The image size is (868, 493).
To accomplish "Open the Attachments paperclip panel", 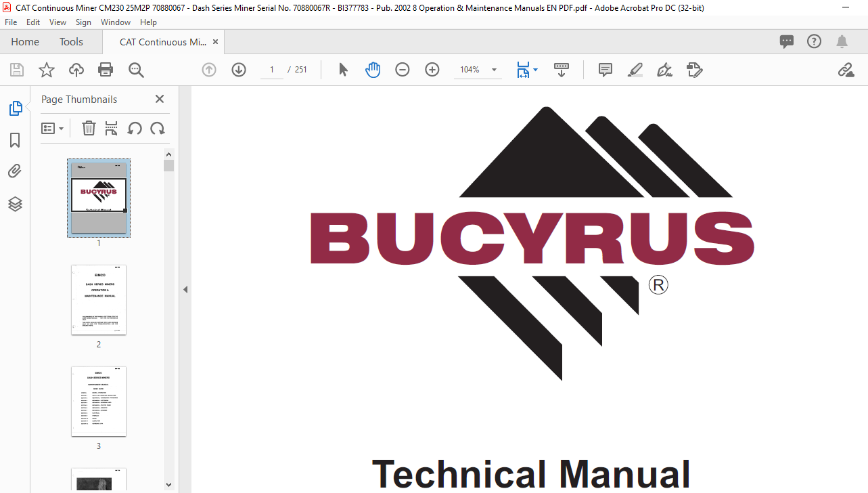I will tap(15, 171).
